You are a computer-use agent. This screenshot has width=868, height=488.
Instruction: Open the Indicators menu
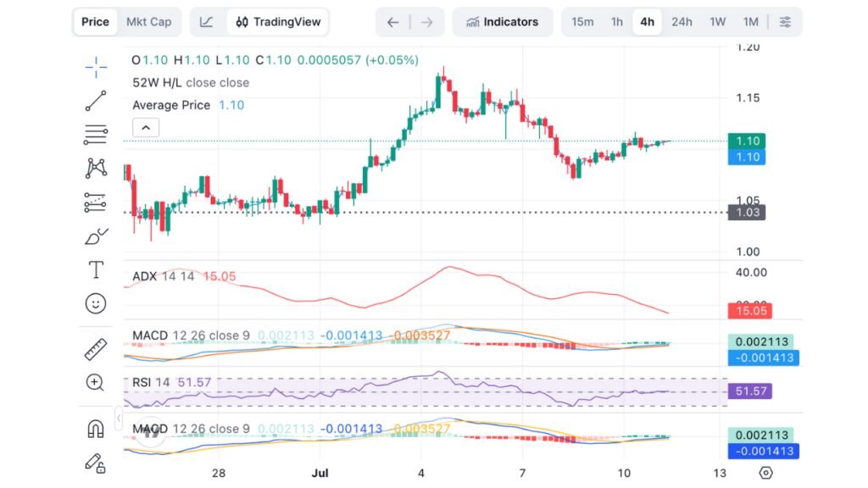[x=503, y=22]
